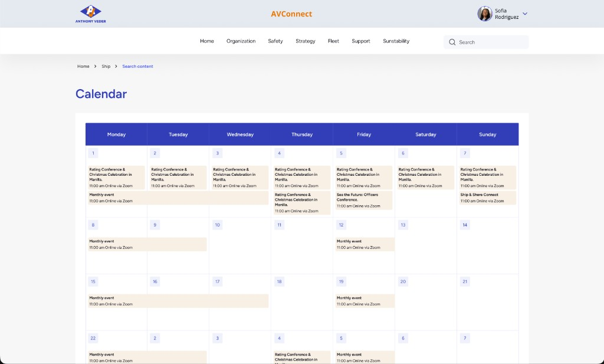Select day 19 date badge

coord(341,281)
